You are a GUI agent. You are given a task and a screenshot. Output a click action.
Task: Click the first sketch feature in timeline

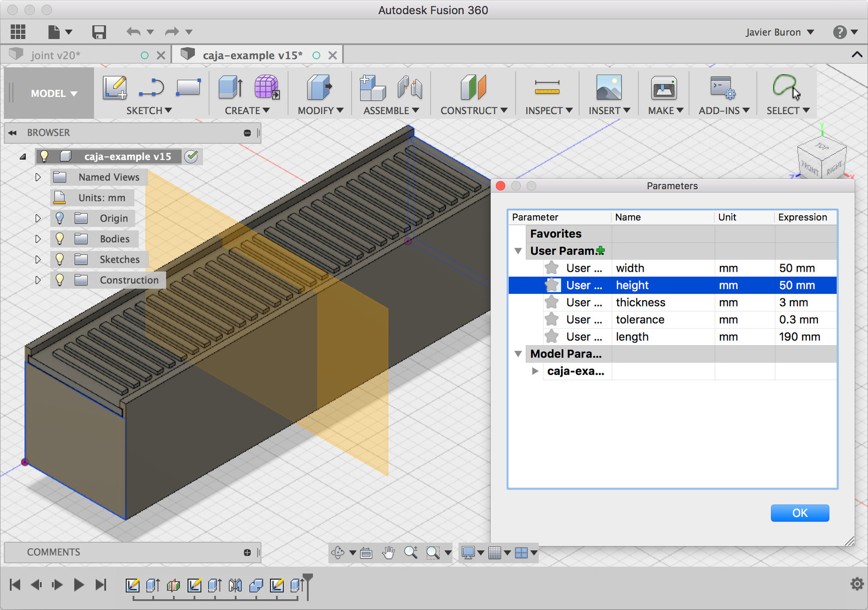pyautogui.click(x=133, y=585)
